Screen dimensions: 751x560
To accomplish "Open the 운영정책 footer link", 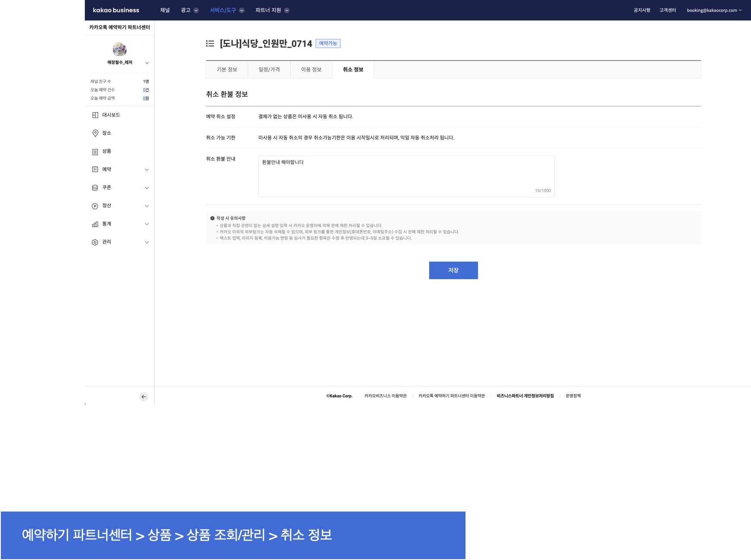I will click(573, 396).
